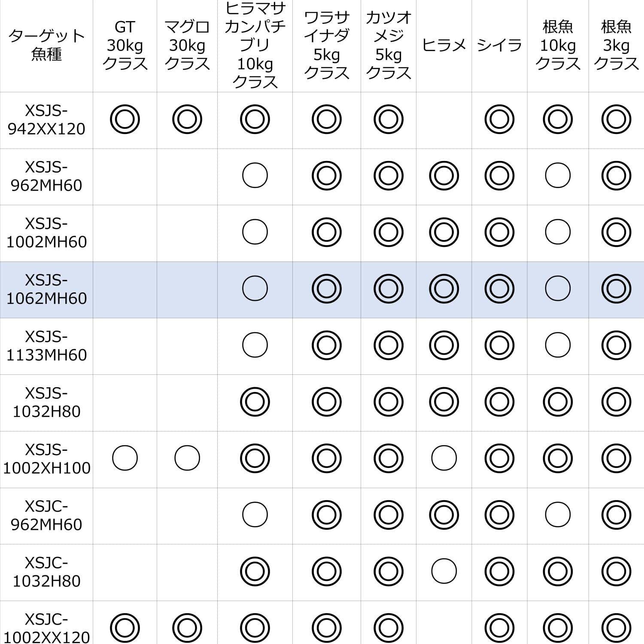Screen dimensions: 644x644
Task: Click the ヒラマサ single circle for XSJC-962MH60
Action: click(x=255, y=514)
